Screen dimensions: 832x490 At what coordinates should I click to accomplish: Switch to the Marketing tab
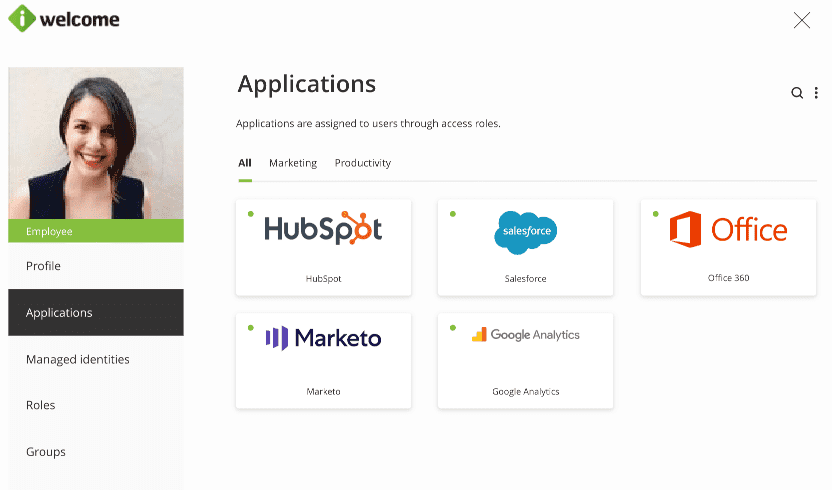pyautogui.click(x=293, y=163)
